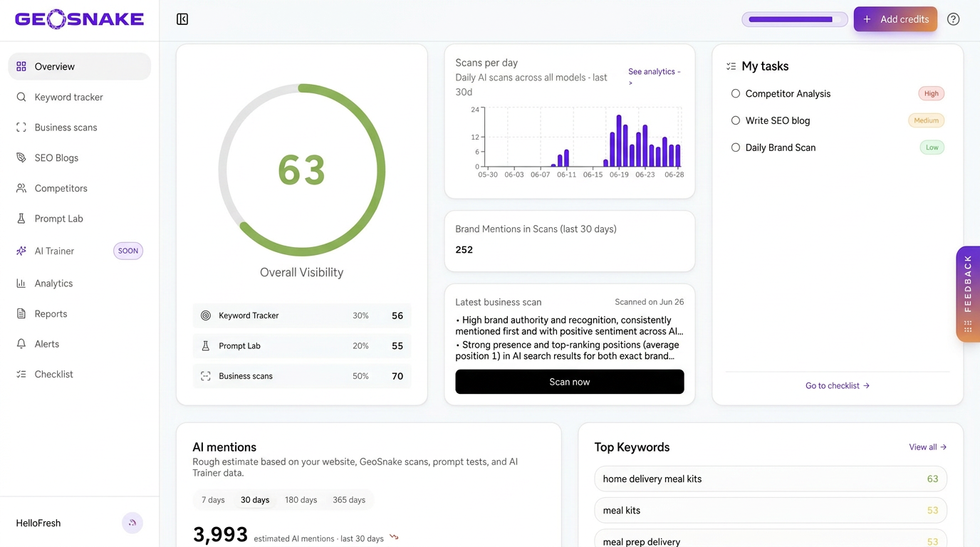Click the GeoSnake logo
Screen dimensions: 980x547
[79, 19]
